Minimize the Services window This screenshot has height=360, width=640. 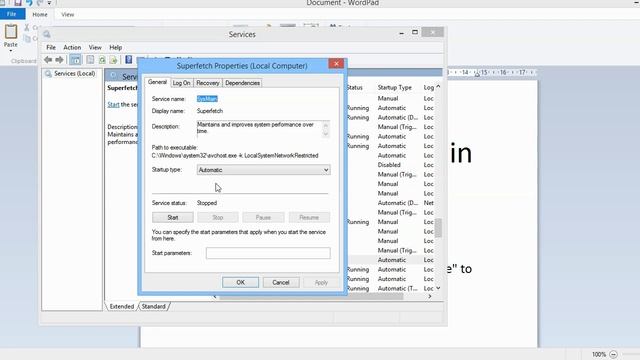(402, 32)
